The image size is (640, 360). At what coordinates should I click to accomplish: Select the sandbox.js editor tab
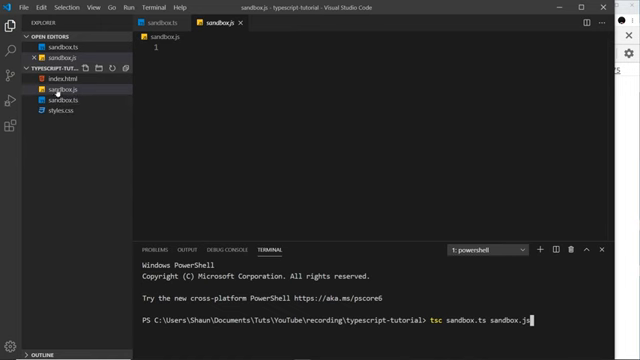pos(220,23)
